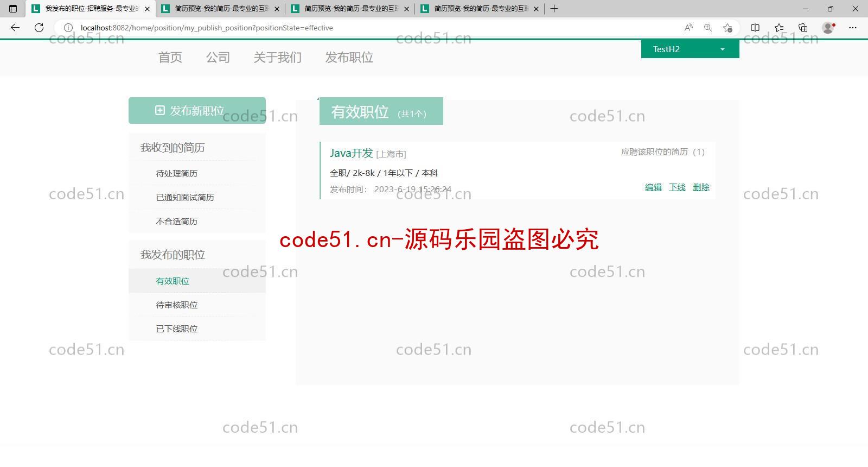Click 编辑 for Java开发 position
This screenshot has width=868, height=467.
pyautogui.click(x=653, y=187)
